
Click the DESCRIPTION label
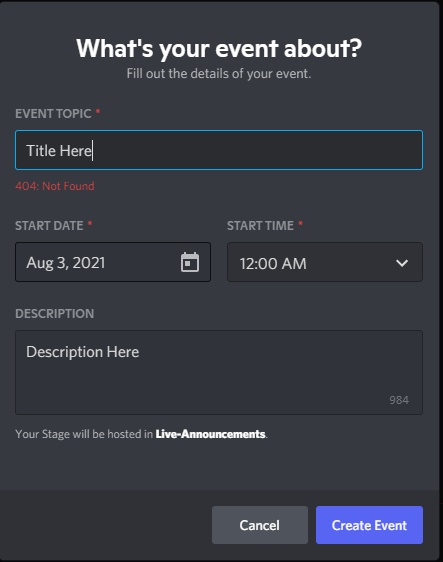pos(54,314)
